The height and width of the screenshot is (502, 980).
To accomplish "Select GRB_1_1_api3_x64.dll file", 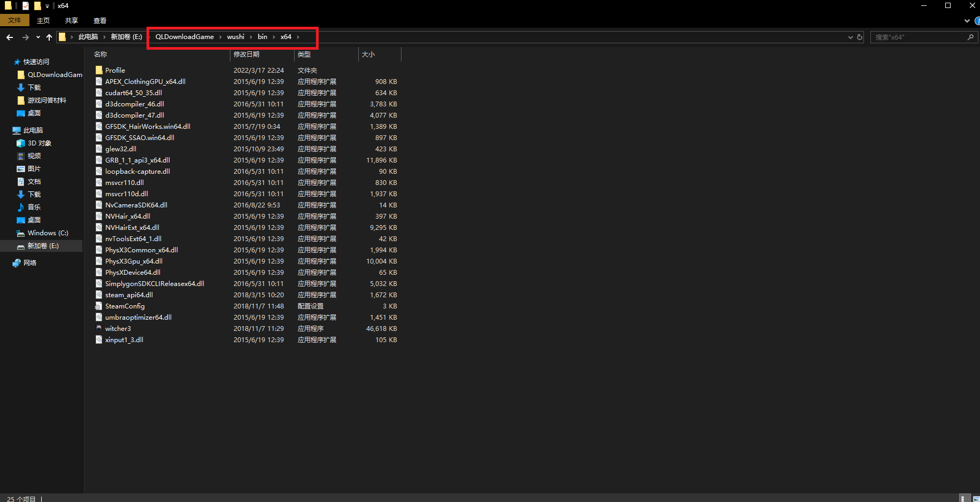I will coord(137,160).
